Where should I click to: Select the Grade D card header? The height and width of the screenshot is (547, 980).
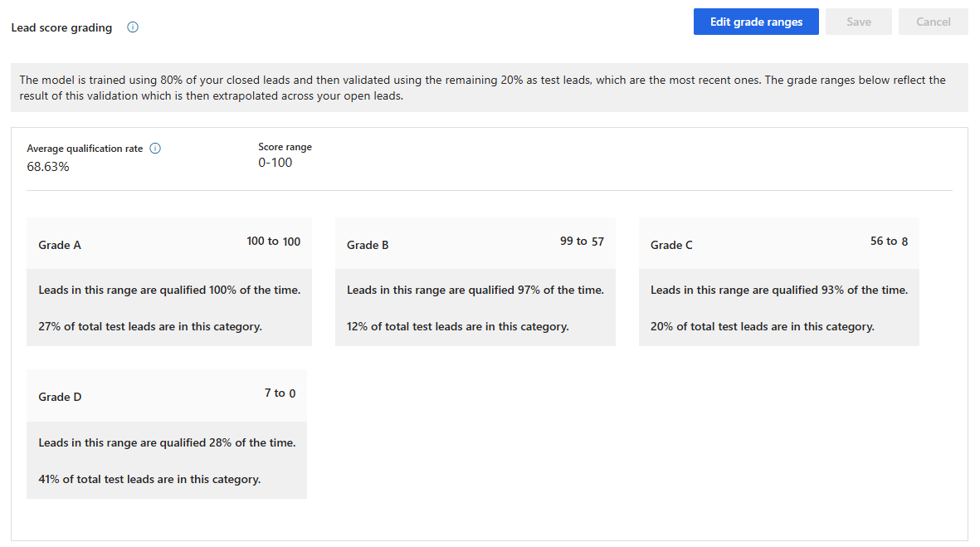[x=60, y=397]
